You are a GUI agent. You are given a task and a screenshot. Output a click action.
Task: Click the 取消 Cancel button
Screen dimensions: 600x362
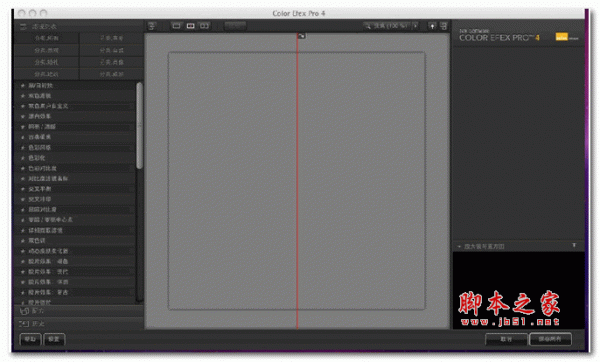(x=506, y=339)
